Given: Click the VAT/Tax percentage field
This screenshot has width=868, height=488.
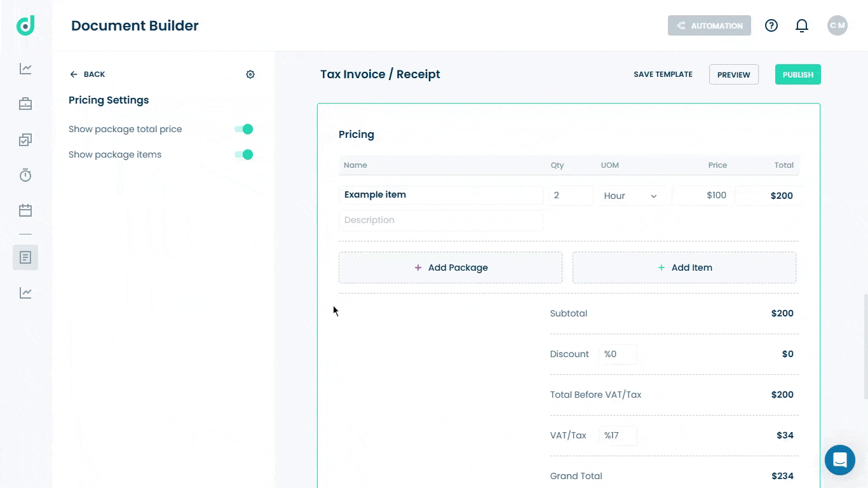Looking at the screenshot, I should (618, 435).
